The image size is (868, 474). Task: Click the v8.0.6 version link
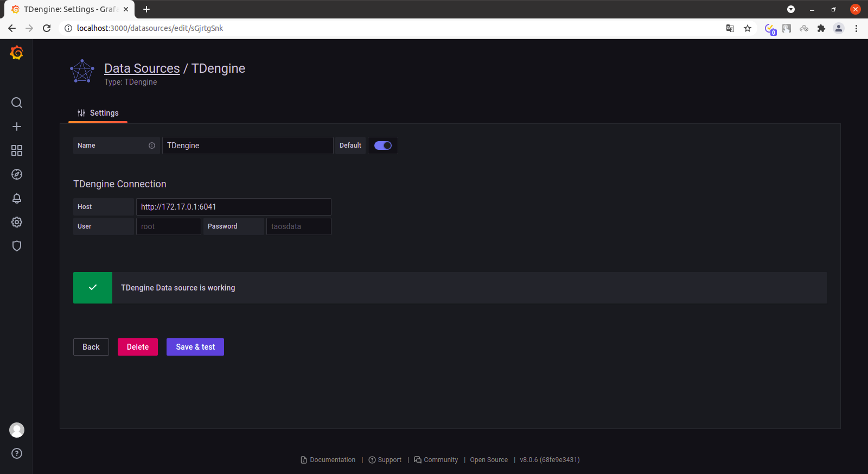[x=550, y=460]
